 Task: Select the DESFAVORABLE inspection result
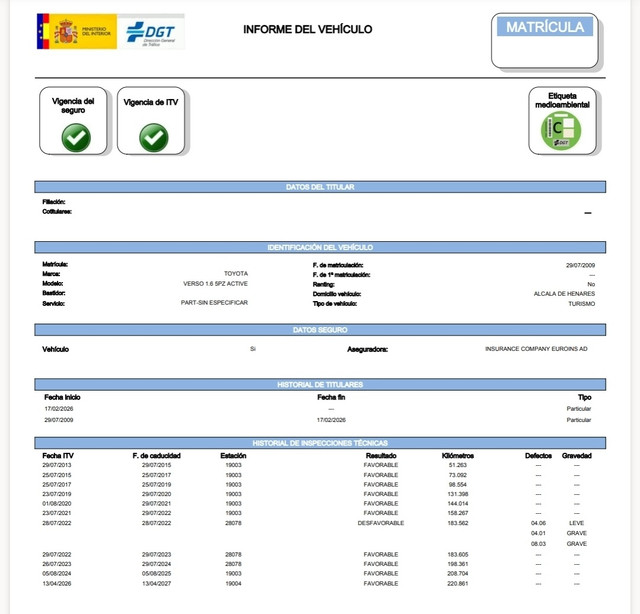(381, 523)
